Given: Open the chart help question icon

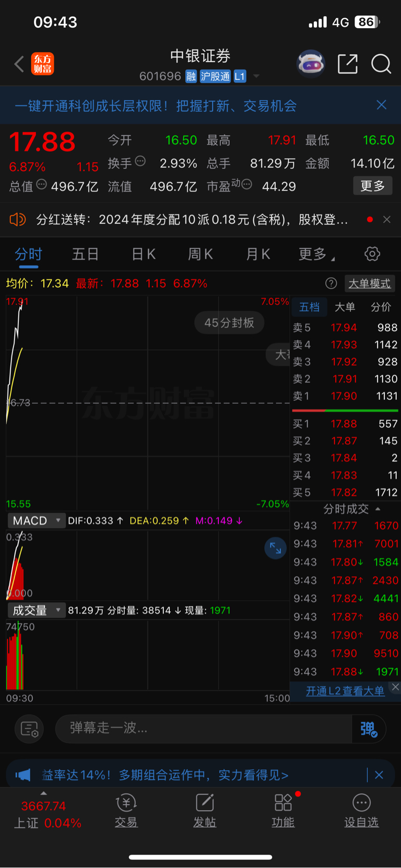Looking at the screenshot, I should pyautogui.click(x=331, y=283).
